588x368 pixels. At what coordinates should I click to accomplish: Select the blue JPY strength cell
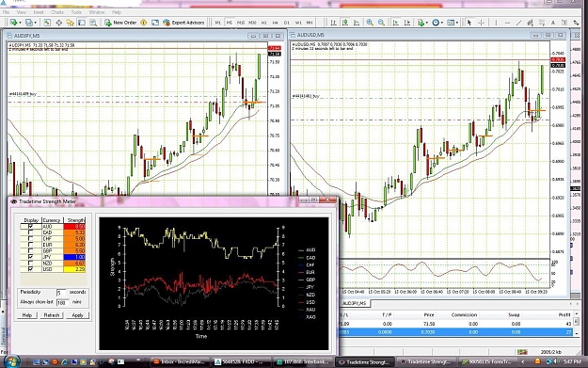point(74,257)
